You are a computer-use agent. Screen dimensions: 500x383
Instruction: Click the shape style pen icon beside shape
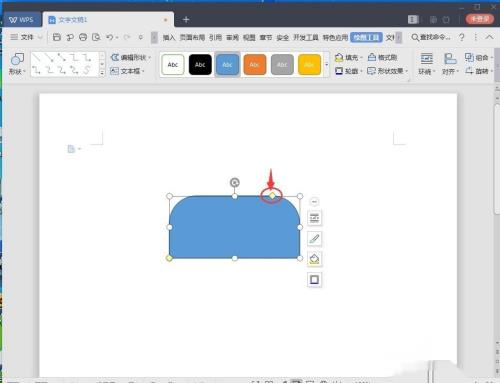[x=314, y=238]
